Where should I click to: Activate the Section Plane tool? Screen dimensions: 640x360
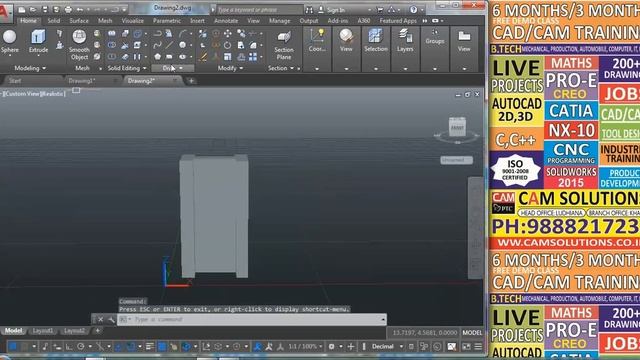click(284, 45)
